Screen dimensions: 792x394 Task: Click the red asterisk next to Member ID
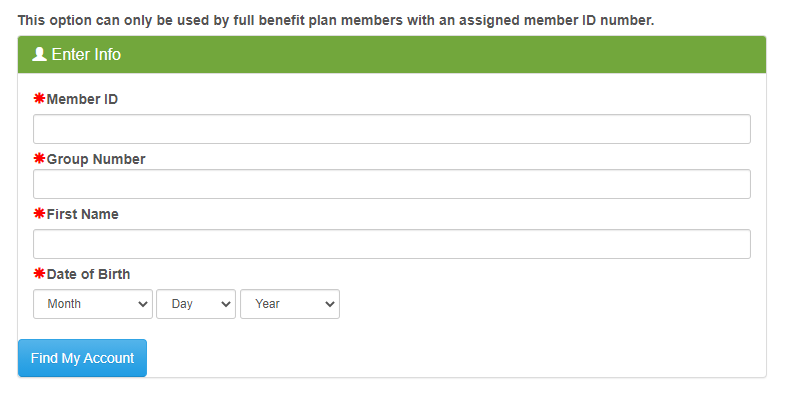(x=39, y=98)
